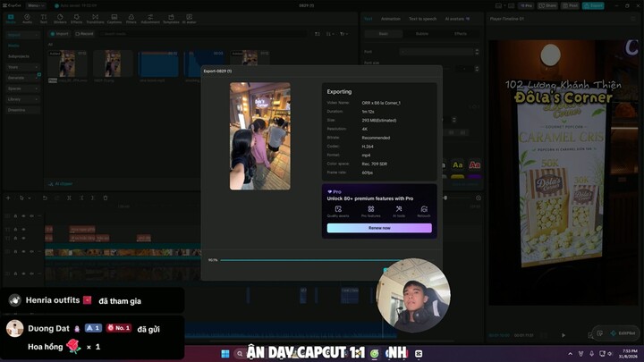644x362 pixels.
Task: Click the plus icon in the timeline toolbar
Action: click(x=8, y=198)
